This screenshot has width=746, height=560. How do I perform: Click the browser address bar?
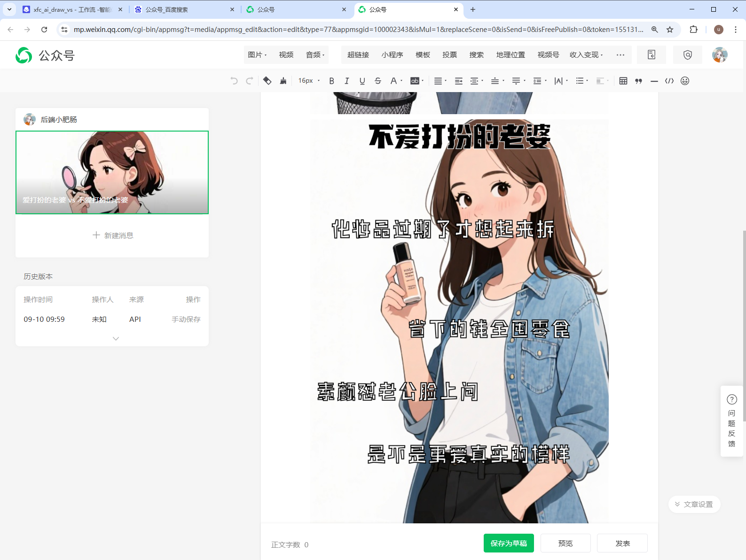point(358,30)
